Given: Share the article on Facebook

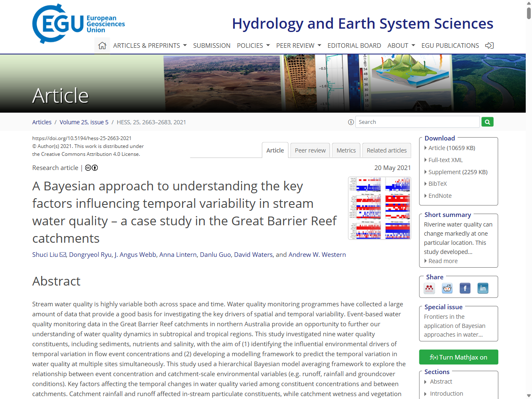Looking at the screenshot, I should click(x=465, y=288).
